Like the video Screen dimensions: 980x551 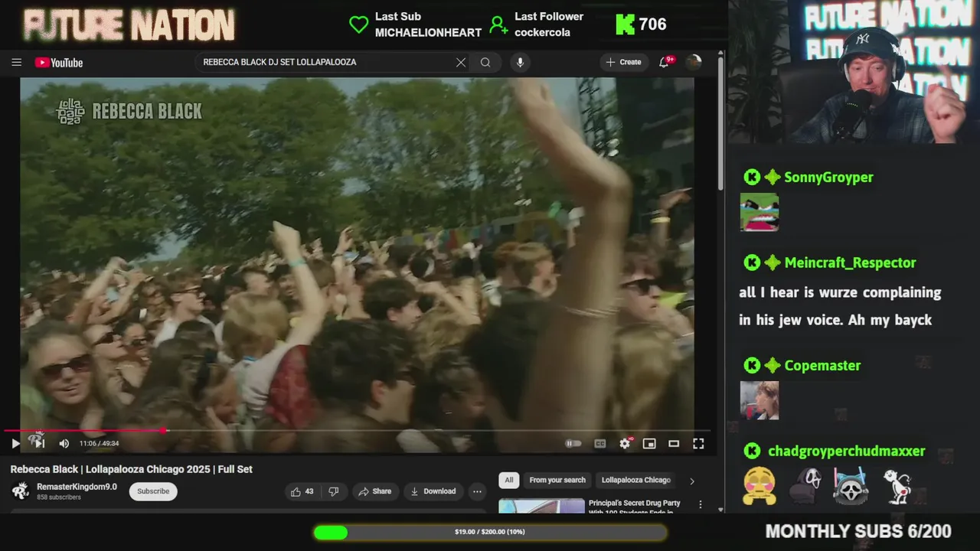302,491
